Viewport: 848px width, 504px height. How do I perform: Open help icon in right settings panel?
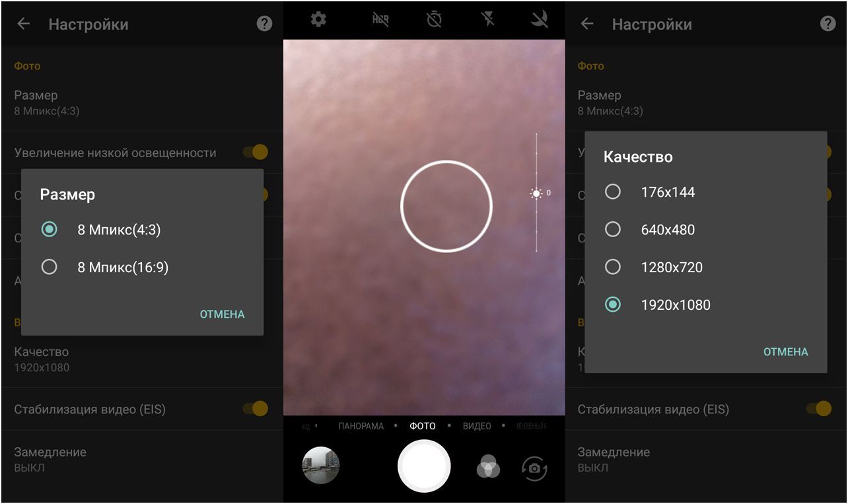point(827,24)
